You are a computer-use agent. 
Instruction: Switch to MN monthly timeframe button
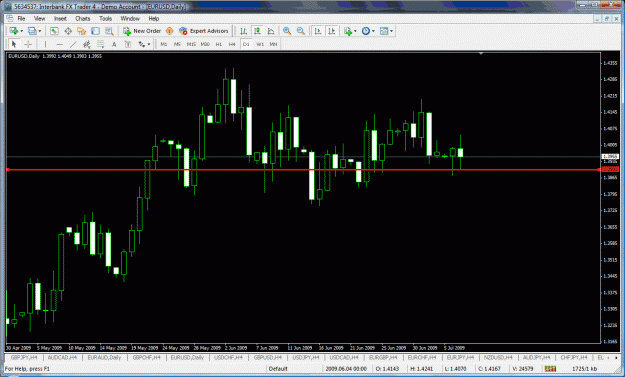273,44
